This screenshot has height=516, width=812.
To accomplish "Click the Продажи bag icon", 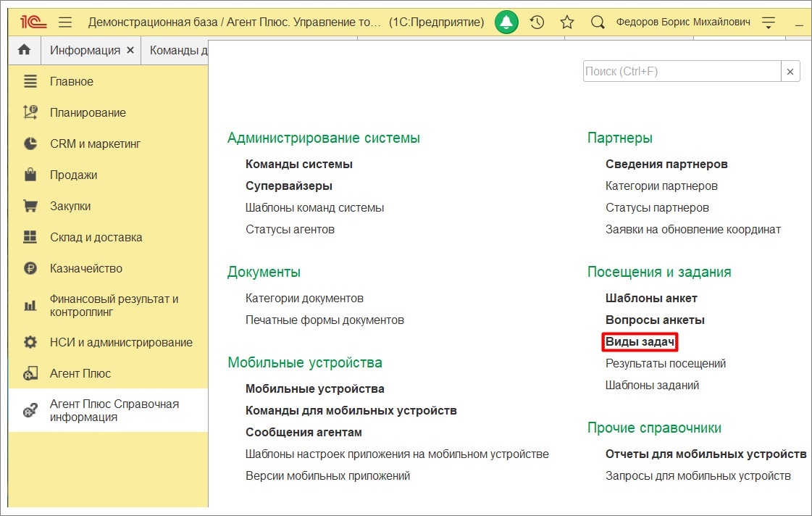I will click(x=30, y=175).
